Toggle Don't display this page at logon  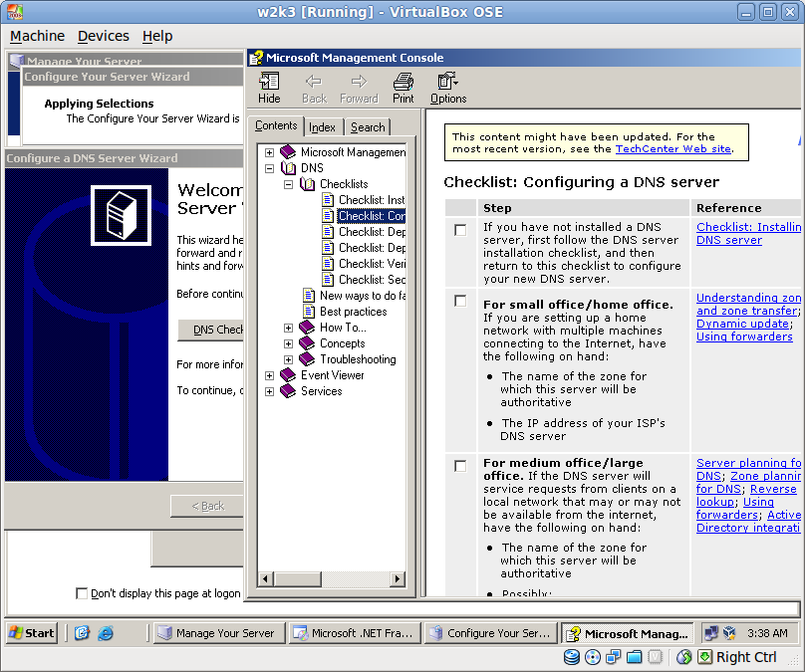coord(81,593)
